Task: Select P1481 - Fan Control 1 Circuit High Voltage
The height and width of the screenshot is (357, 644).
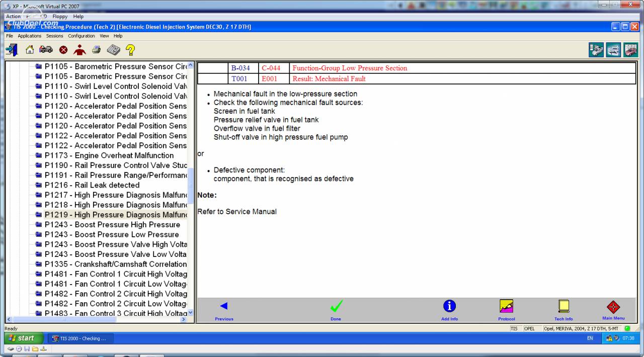Action: point(116,274)
